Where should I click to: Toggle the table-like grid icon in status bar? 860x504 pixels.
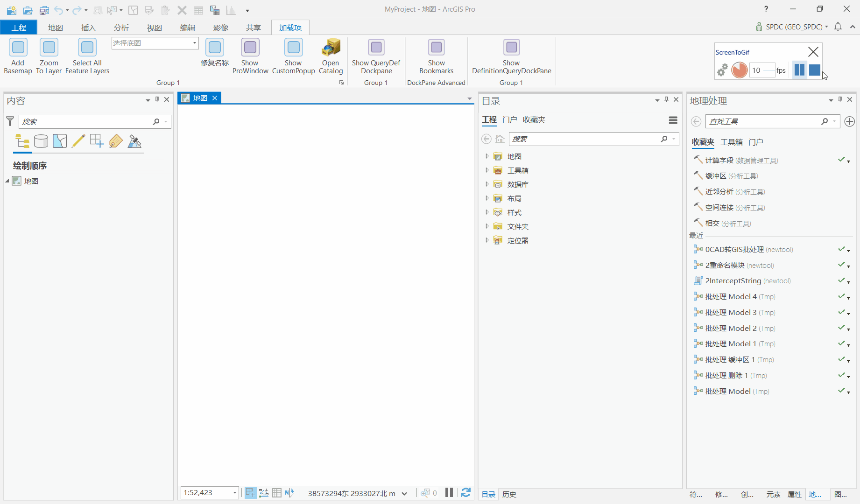click(277, 493)
